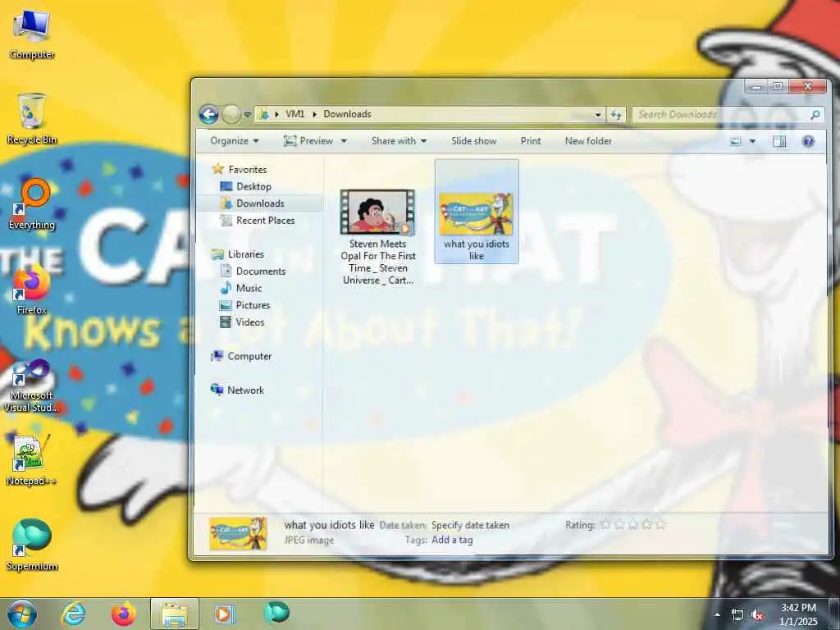Select the Recycle Bin desktop icon
This screenshot has height=630, width=840.
[x=32, y=119]
